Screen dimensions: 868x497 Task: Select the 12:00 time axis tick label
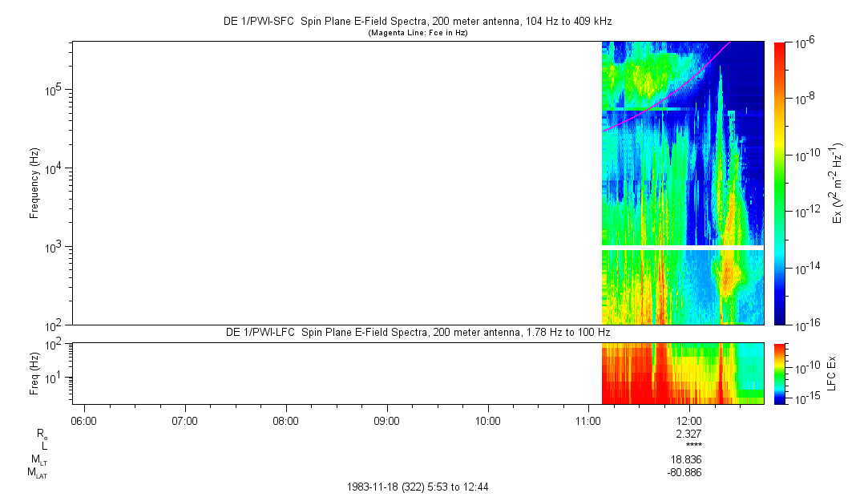[689, 420]
